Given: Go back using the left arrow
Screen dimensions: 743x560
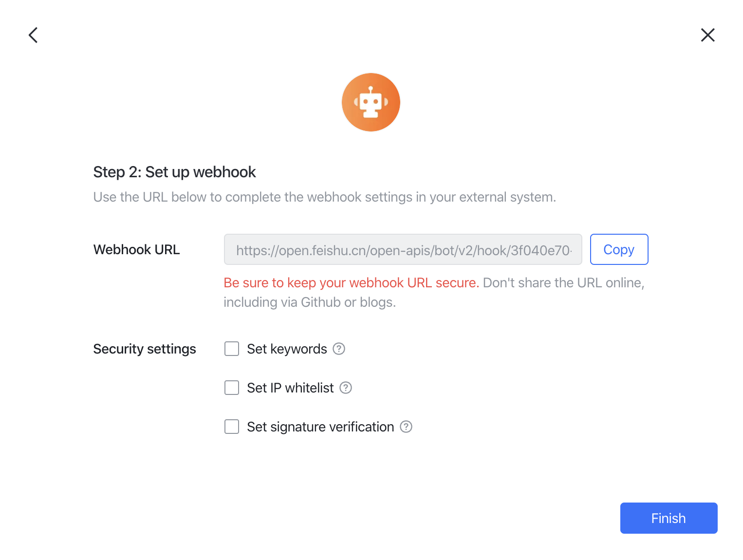Looking at the screenshot, I should coord(33,35).
